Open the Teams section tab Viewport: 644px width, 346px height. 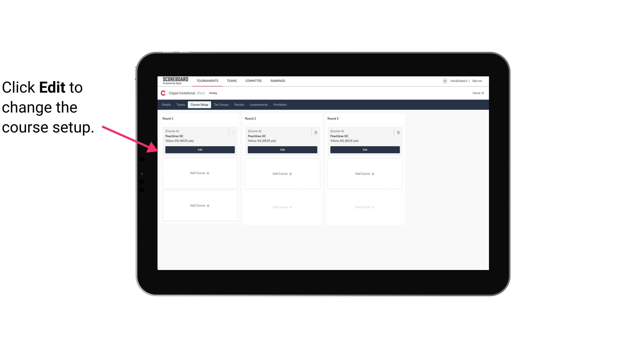[180, 104]
